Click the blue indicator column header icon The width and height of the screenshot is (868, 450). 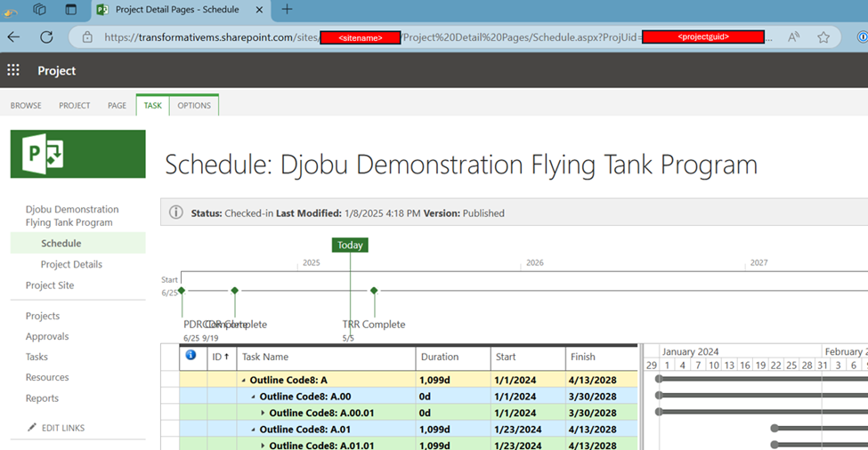coord(191,355)
